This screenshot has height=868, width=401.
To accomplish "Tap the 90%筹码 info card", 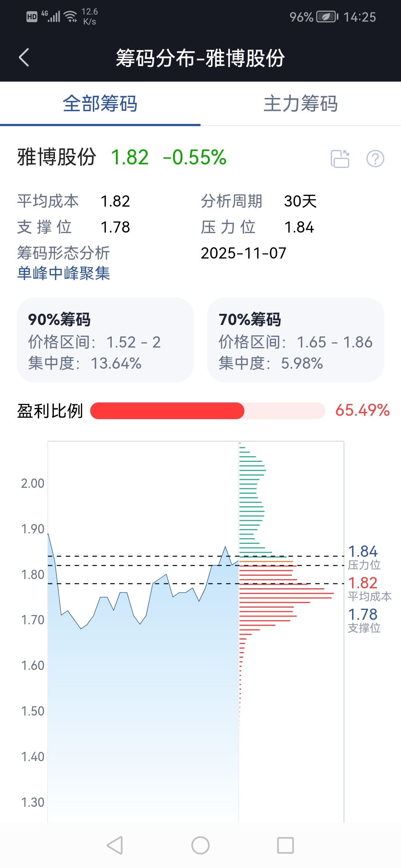I will tap(105, 340).
